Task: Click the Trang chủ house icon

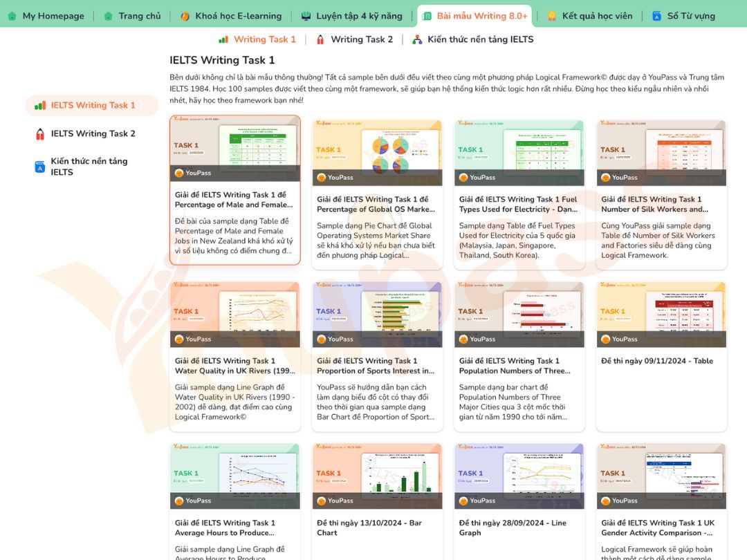Action: (109, 16)
